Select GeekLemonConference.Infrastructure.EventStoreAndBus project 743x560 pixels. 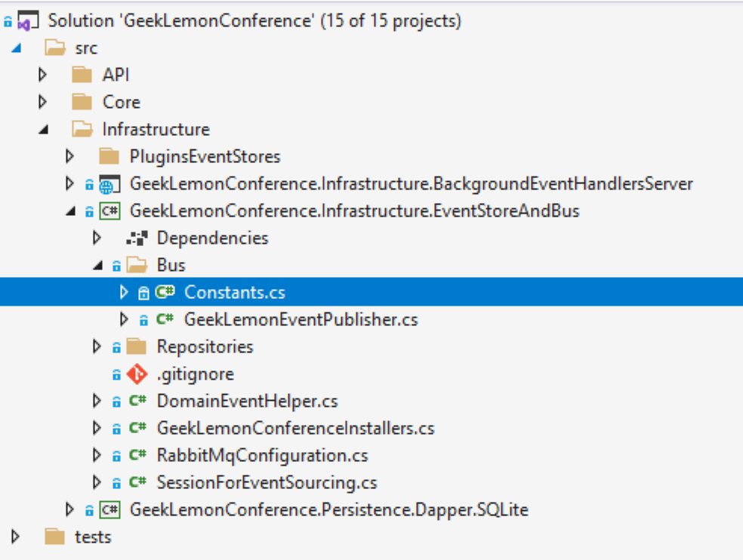tap(354, 211)
